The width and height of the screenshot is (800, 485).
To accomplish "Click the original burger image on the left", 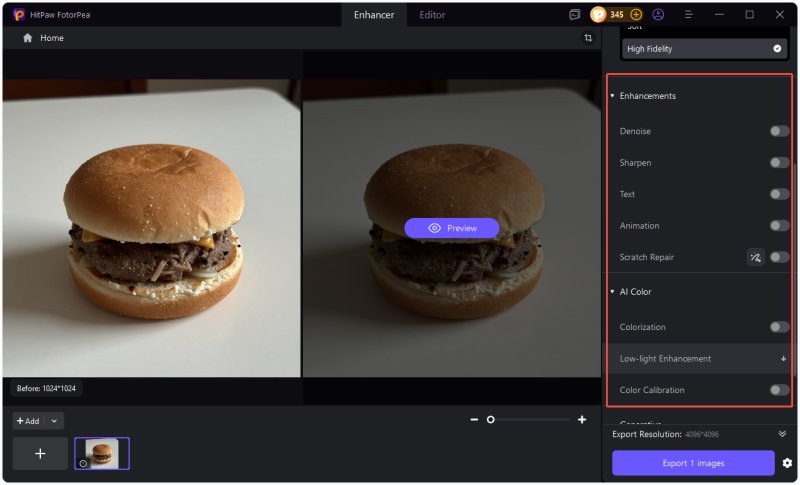I will tap(152, 228).
